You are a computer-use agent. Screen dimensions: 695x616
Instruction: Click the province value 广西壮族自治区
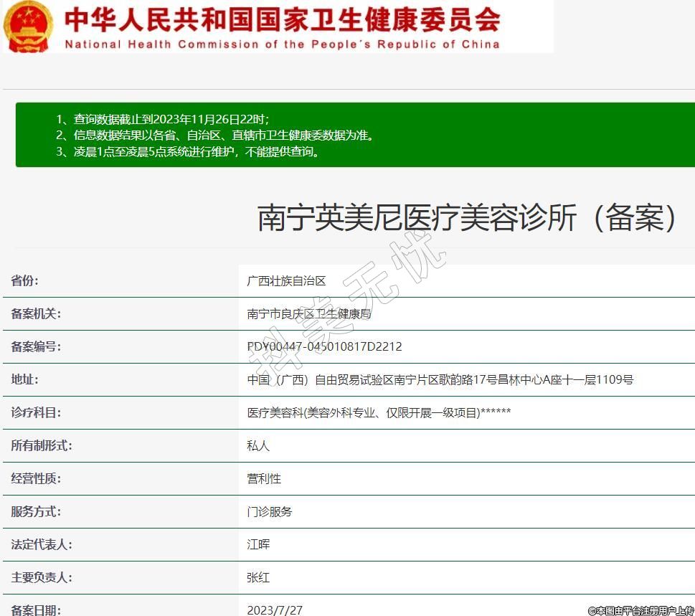[286, 280]
